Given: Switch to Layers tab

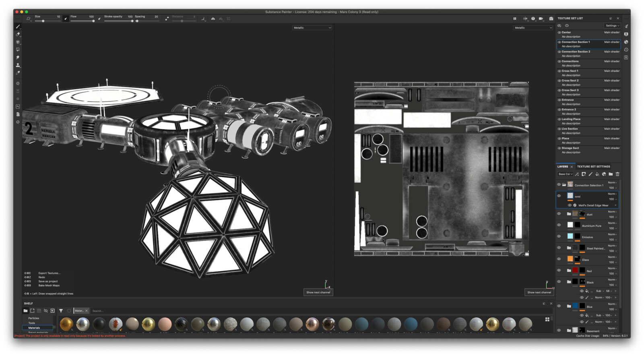Looking at the screenshot, I should point(563,166).
